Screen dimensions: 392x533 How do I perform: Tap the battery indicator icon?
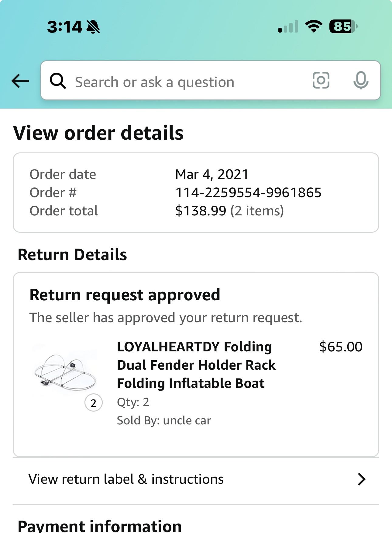click(343, 26)
